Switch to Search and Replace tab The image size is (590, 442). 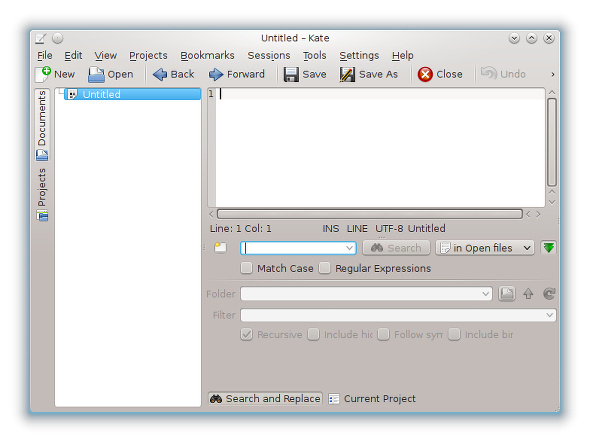pyautogui.click(x=265, y=398)
